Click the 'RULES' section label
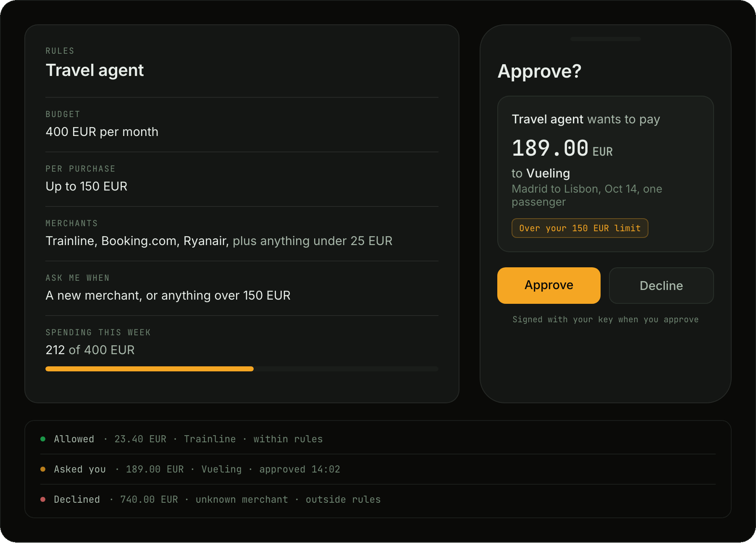The width and height of the screenshot is (756, 543). coord(60,51)
